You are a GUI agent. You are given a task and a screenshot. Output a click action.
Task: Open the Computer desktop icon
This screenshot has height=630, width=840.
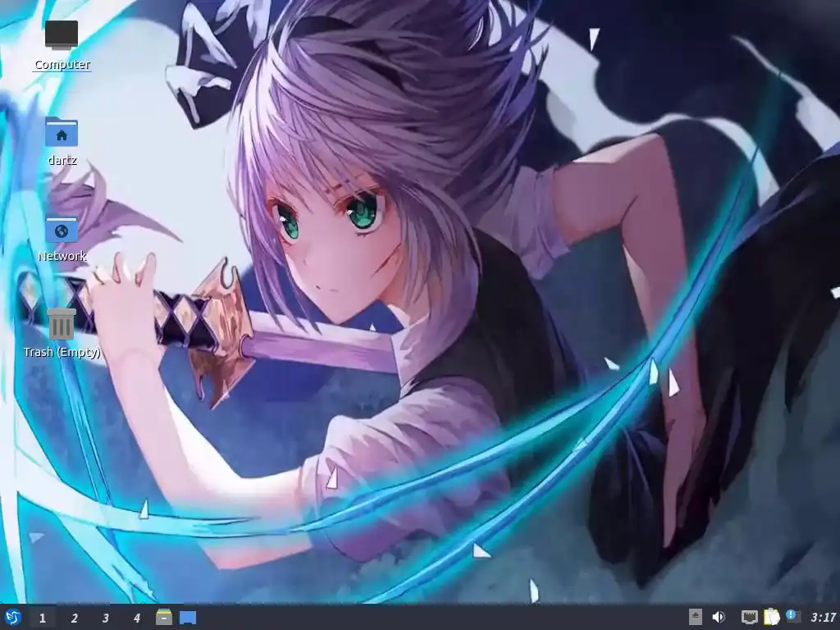tap(62, 34)
